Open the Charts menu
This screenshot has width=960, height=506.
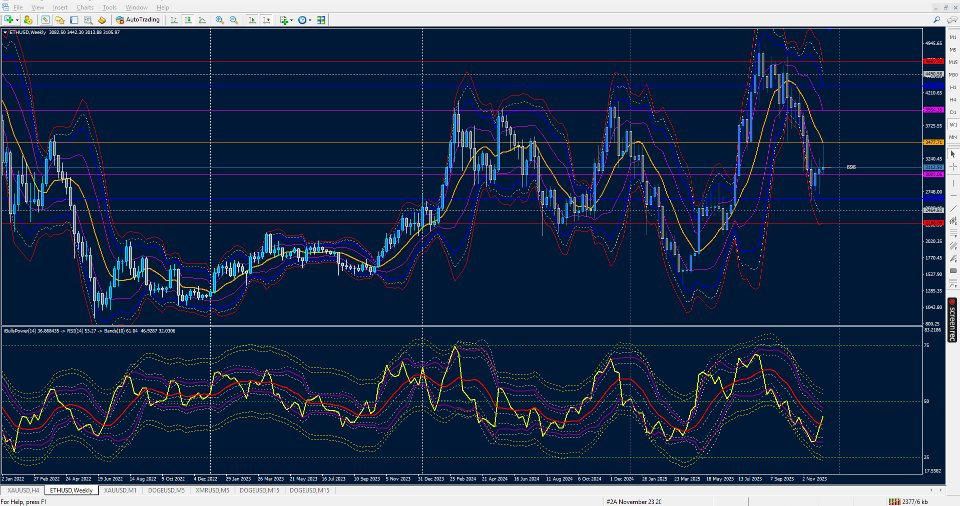85,7
